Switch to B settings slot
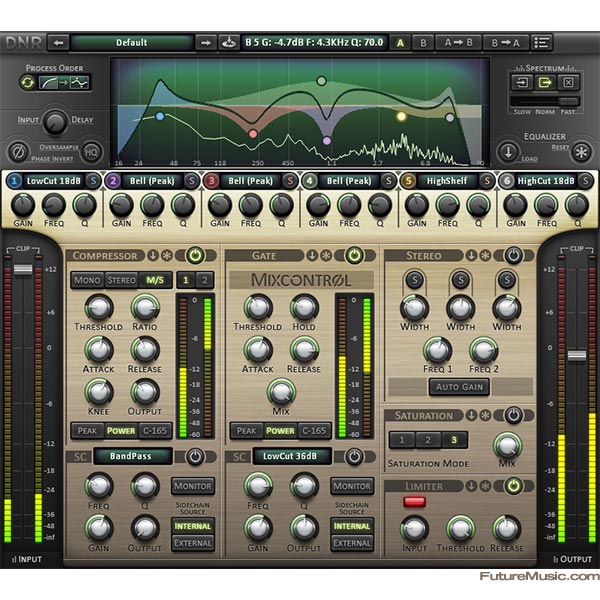The height and width of the screenshot is (600, 600). point(423,43)
